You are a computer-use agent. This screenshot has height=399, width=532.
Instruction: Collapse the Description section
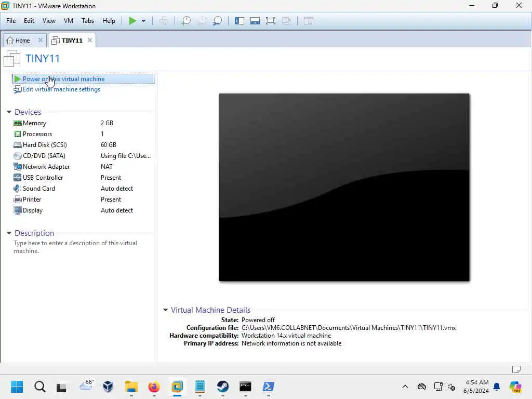pyautogui.click(x=9, y=233)
